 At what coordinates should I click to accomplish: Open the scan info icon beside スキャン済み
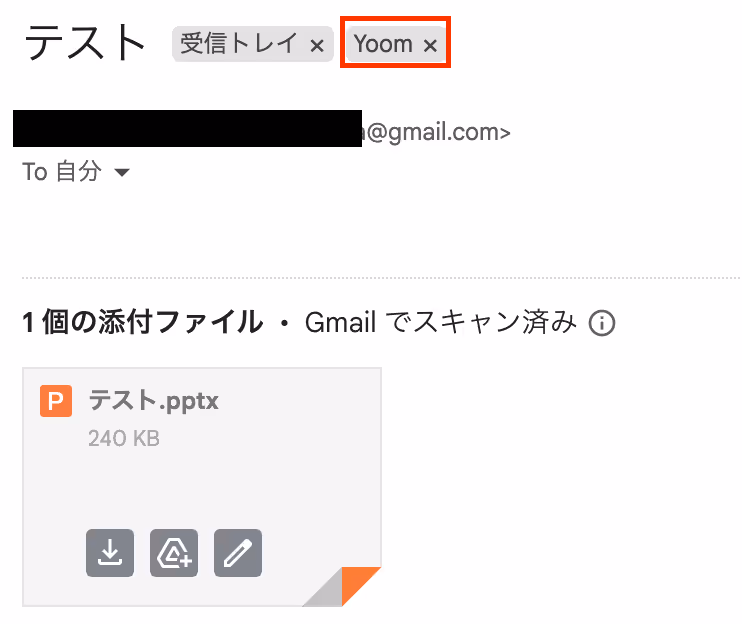tap(601, 324)
